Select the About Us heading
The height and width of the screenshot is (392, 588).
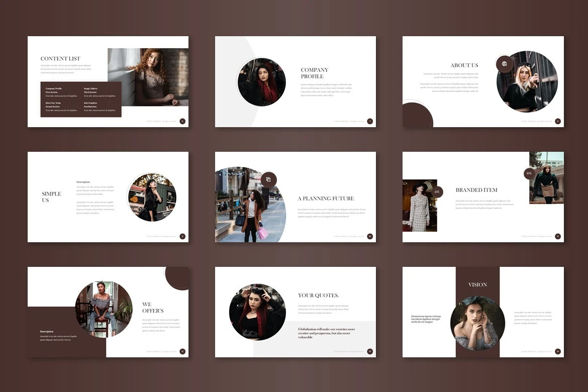pyautogui.click(x=464, y=65)
